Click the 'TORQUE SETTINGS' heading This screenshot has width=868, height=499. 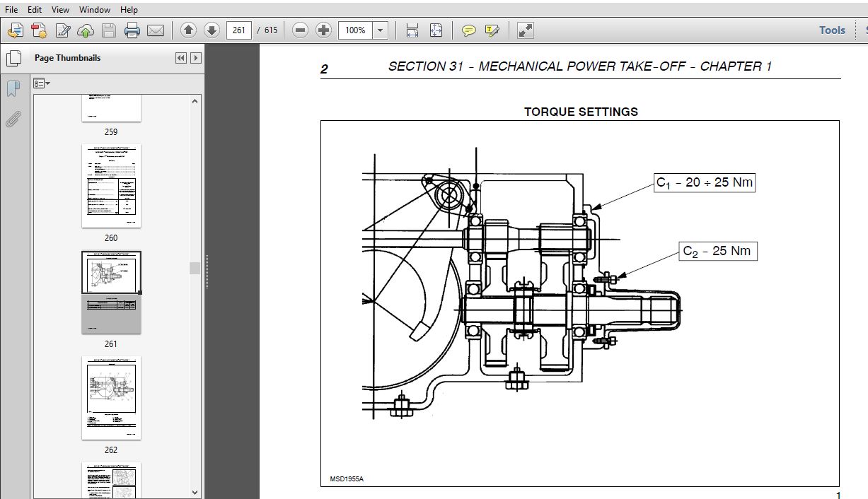click(581, 112)
